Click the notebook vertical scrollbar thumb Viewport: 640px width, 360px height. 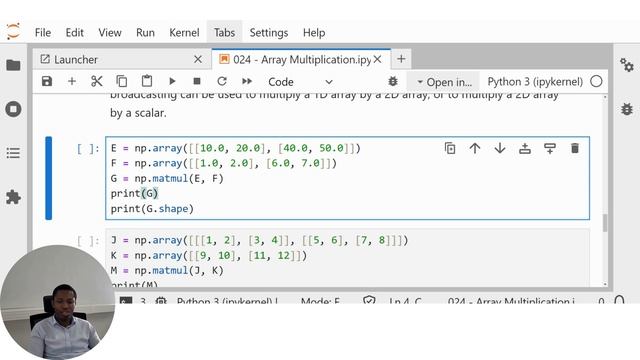click(604, 223)
